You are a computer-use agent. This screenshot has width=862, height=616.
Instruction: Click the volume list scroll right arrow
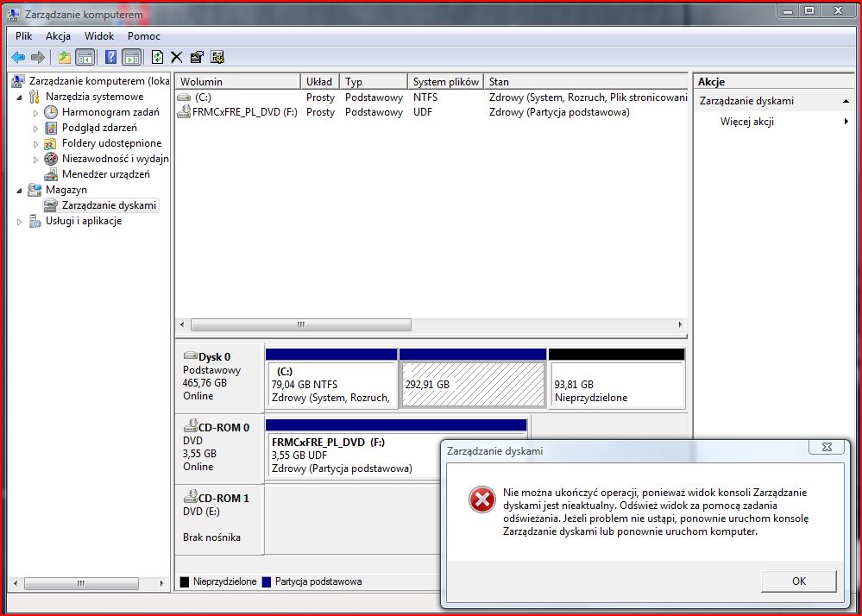[680, 324]
